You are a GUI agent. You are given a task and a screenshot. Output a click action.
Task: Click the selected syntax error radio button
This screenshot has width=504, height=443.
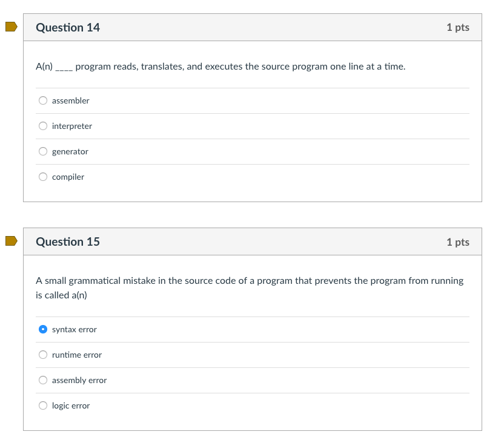pos(43,329)
